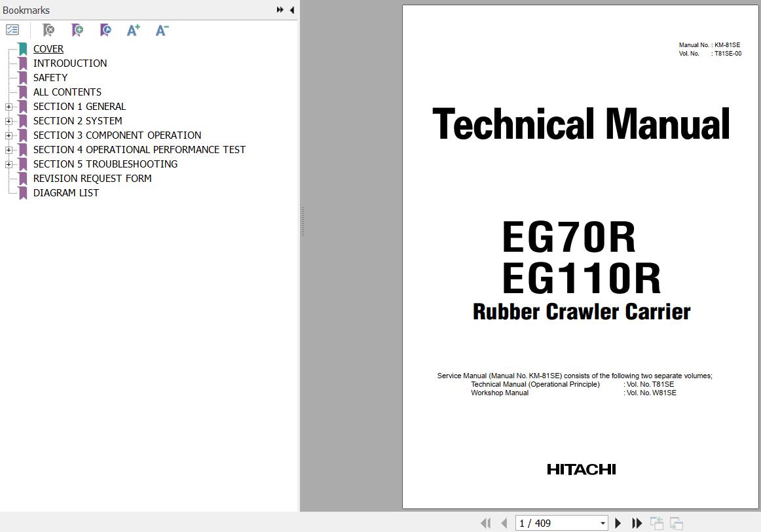Click the panel splitter handle beside bookmarks

(303, 221)
